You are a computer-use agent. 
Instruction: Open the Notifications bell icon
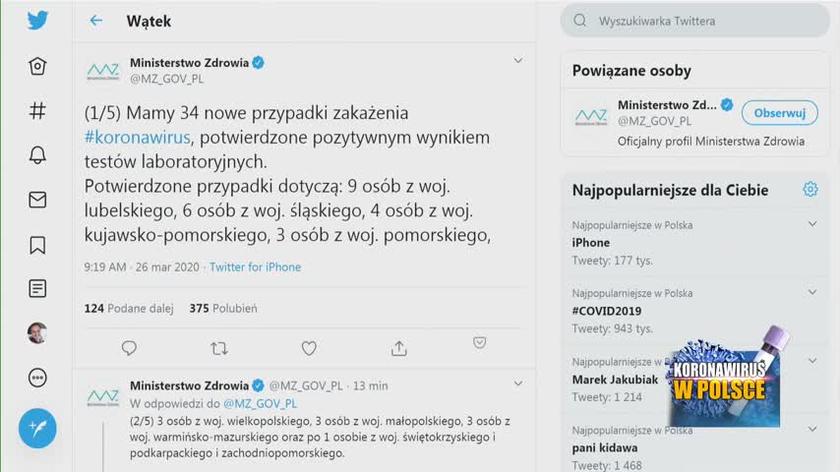[37, 155]
